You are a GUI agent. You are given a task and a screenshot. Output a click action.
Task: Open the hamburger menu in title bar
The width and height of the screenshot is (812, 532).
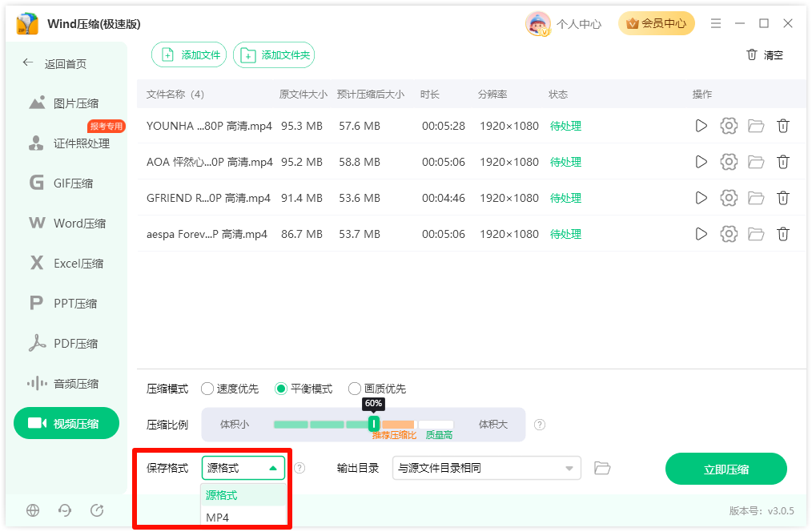click(716, 23)
